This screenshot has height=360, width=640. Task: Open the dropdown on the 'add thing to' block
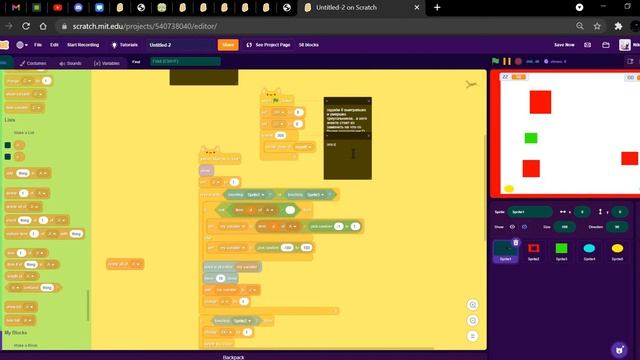[x=43, y=173]
